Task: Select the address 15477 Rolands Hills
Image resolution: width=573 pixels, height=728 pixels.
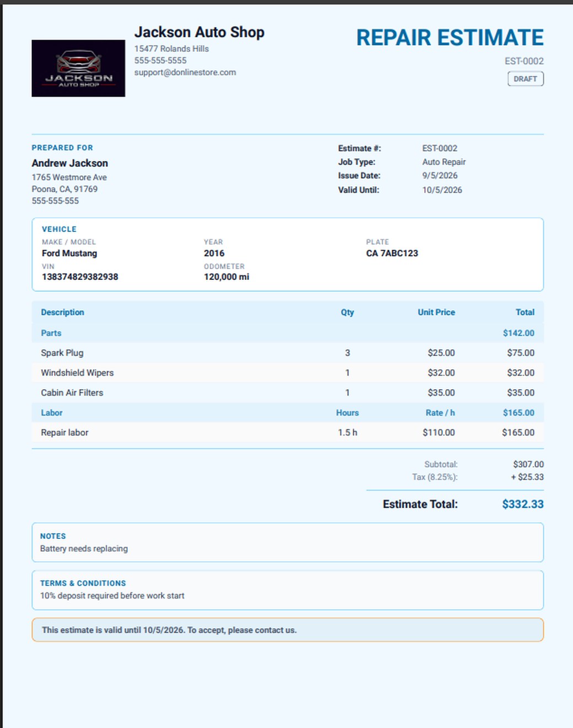Action: click(172, 48)
